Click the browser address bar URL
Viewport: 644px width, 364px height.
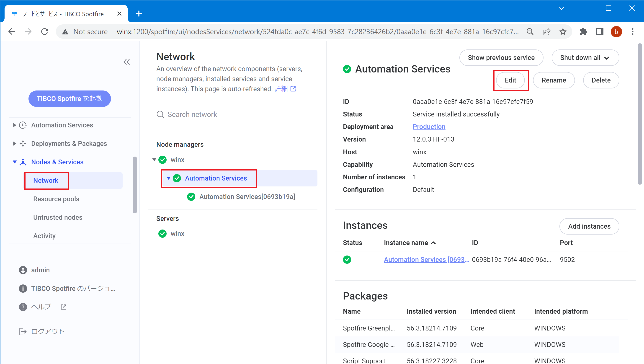(x=318, y=32)
